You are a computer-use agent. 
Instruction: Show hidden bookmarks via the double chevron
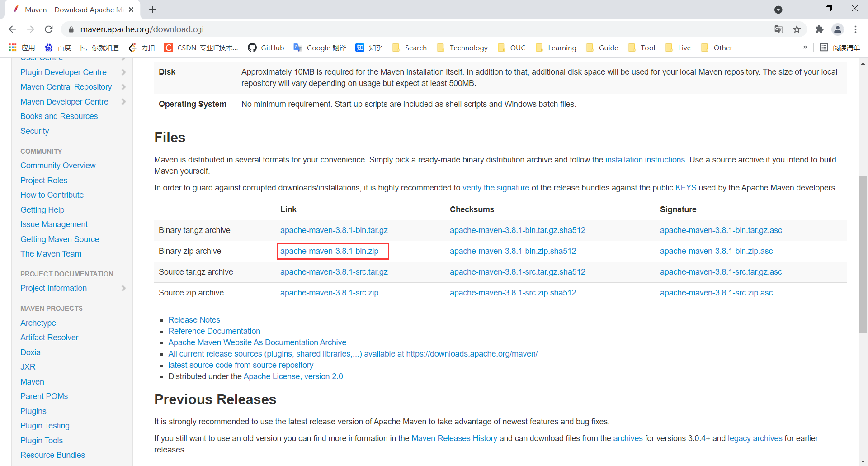[805, 48]
